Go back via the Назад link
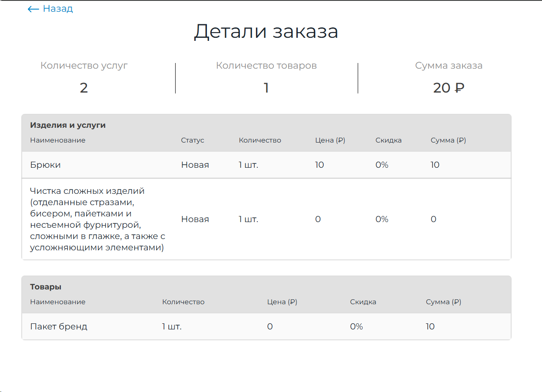542x392 pixels. pyautogui.click(x=50, y=9)
